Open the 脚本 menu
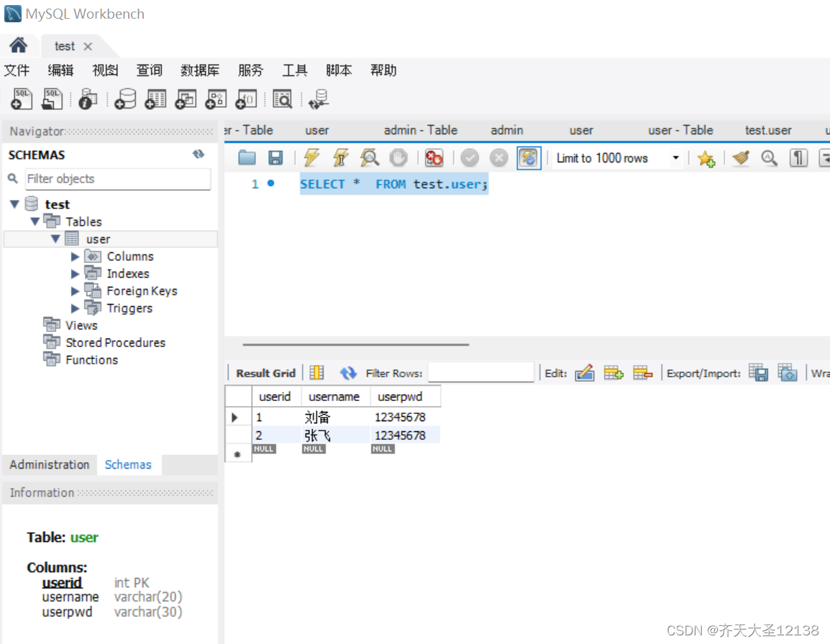Viewport: 830px width, 644px height. tap(339, 70)
